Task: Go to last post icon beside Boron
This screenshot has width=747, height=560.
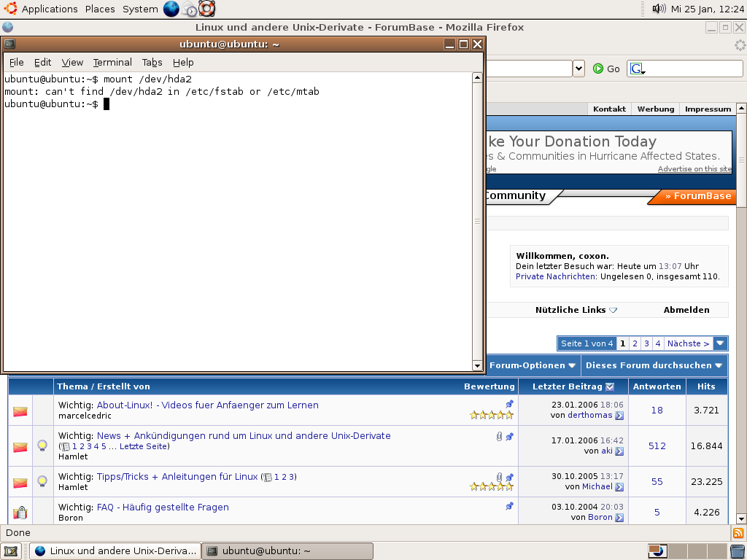Action: 619,518
